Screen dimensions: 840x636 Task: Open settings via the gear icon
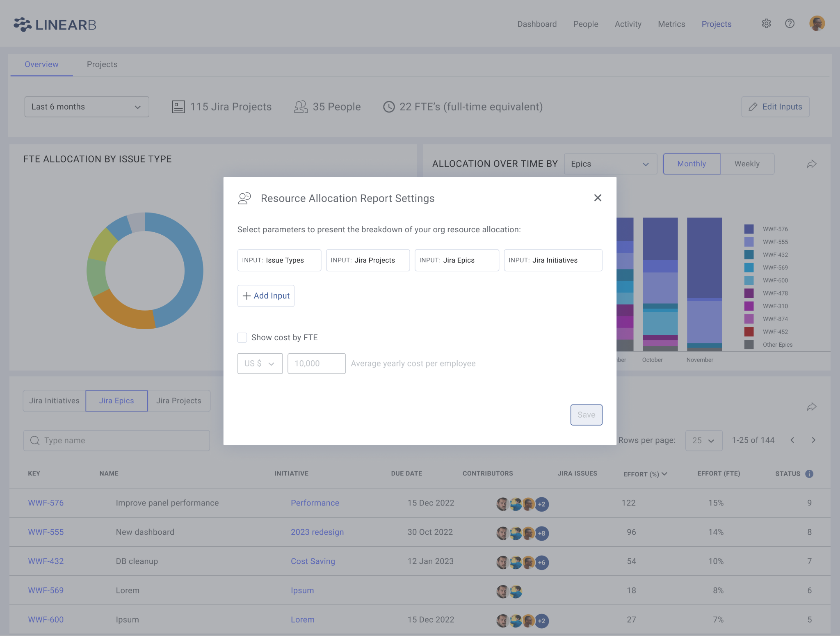click(767, 24)
